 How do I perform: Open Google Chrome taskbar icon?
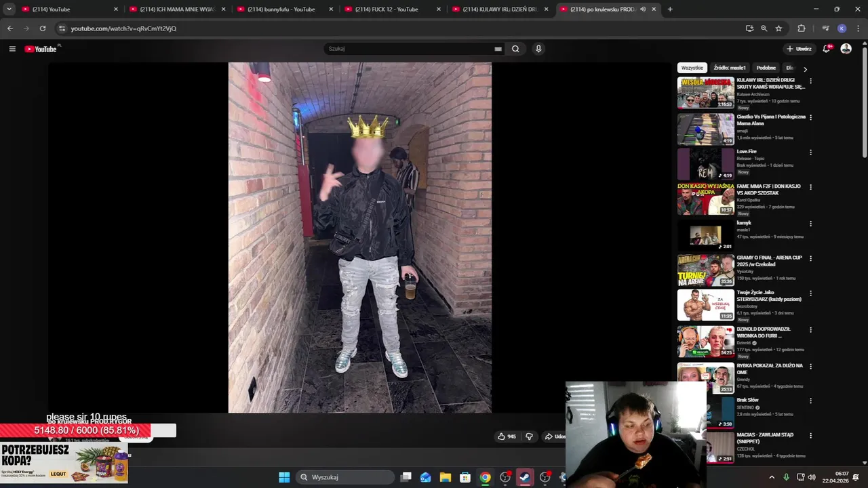tap(485, 477)
